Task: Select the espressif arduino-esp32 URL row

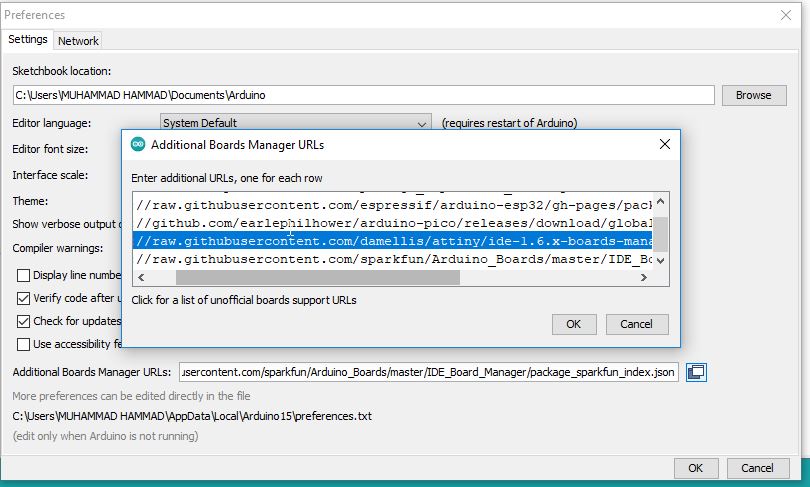Action: (393, 205)
